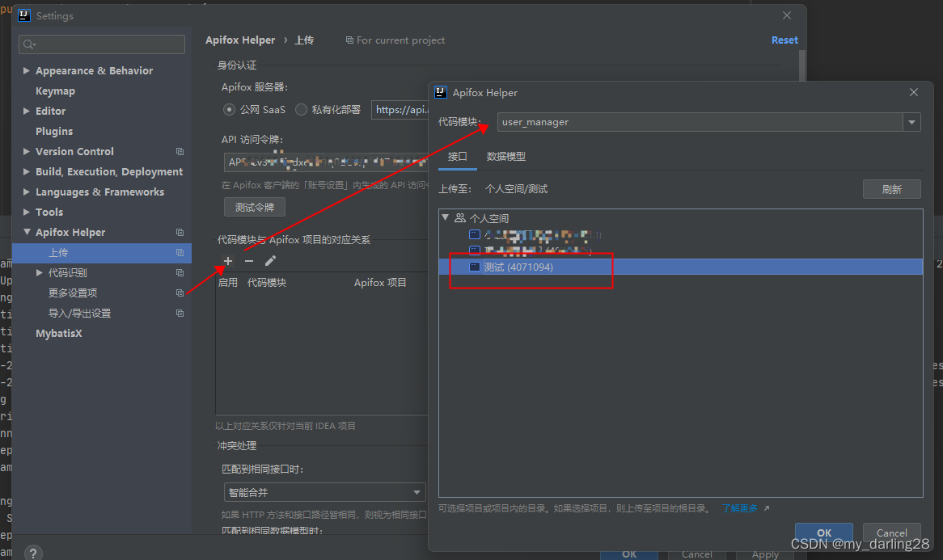The height and width of the screenshot is (560, 943).
Task: Collapse the 个人空间 tree node
Action: click(445, 217)
